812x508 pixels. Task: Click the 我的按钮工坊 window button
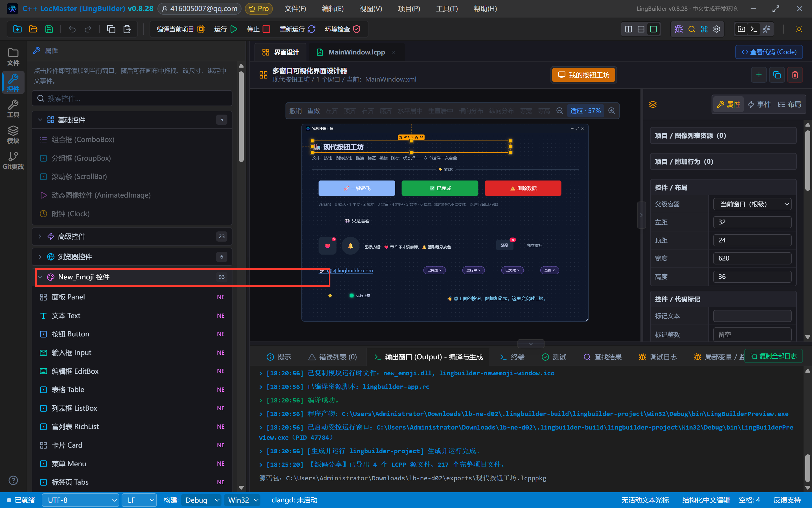coord(584,75)
